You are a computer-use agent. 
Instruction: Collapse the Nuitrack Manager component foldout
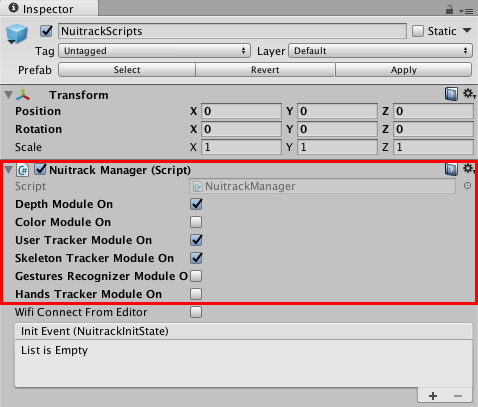8,170
